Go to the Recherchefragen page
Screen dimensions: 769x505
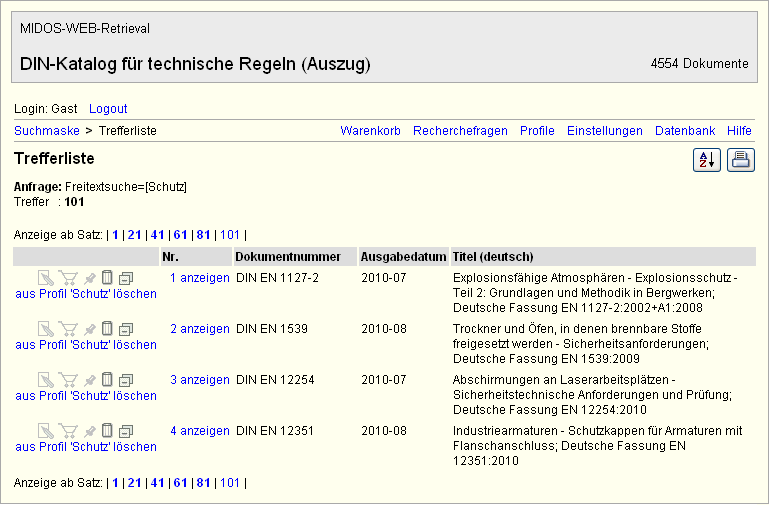click(460, 131)
